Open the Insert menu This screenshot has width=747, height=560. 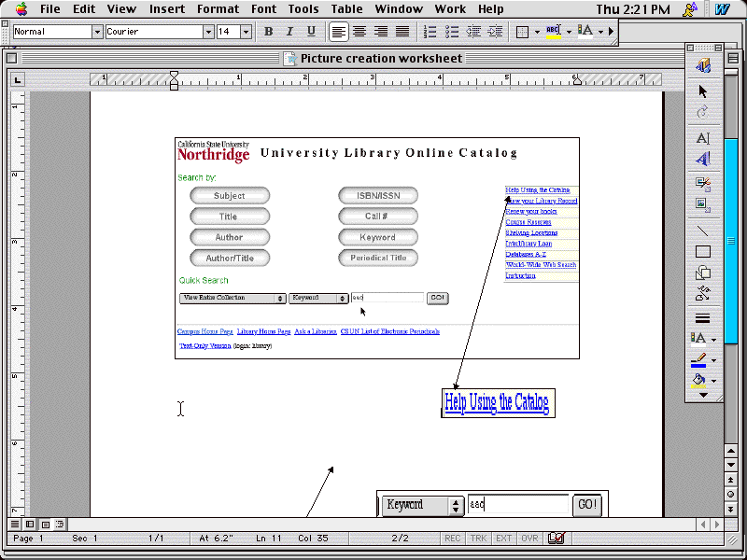(x=166, y=9)
